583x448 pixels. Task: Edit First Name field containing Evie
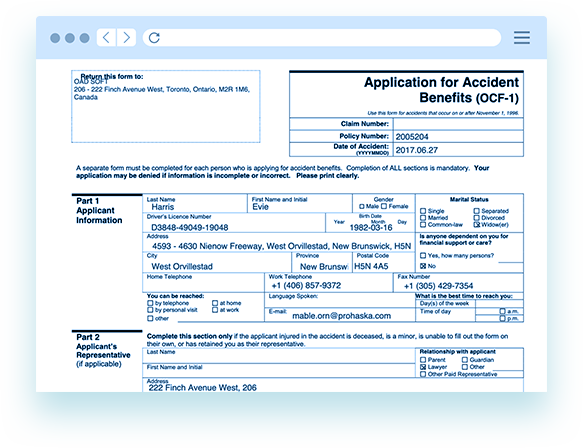300,203
